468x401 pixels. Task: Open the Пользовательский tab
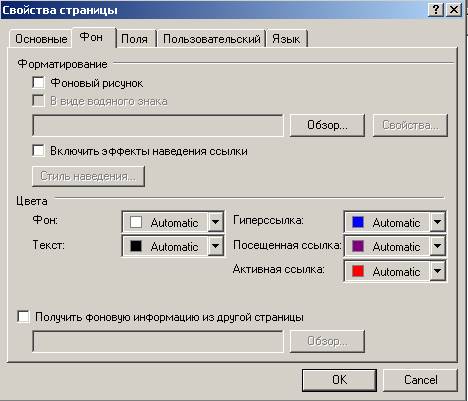(212, 39)
